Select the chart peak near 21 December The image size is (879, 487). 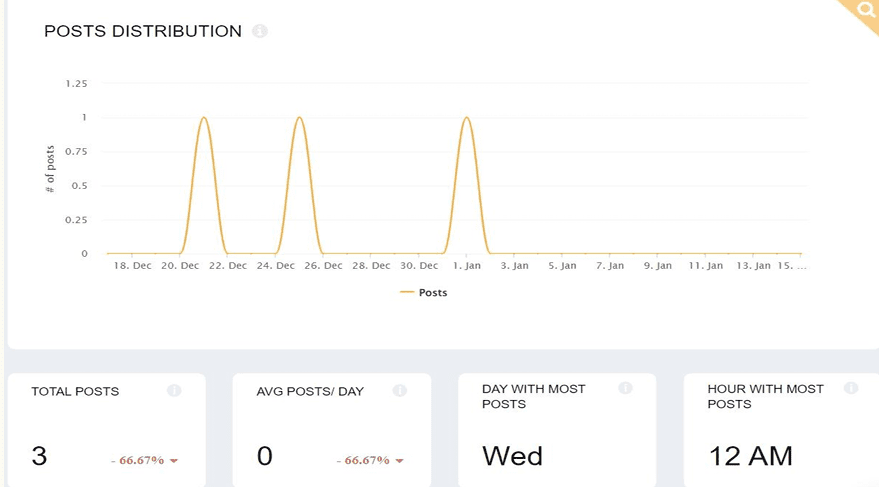pyautogui.click(x=204, y=118)
